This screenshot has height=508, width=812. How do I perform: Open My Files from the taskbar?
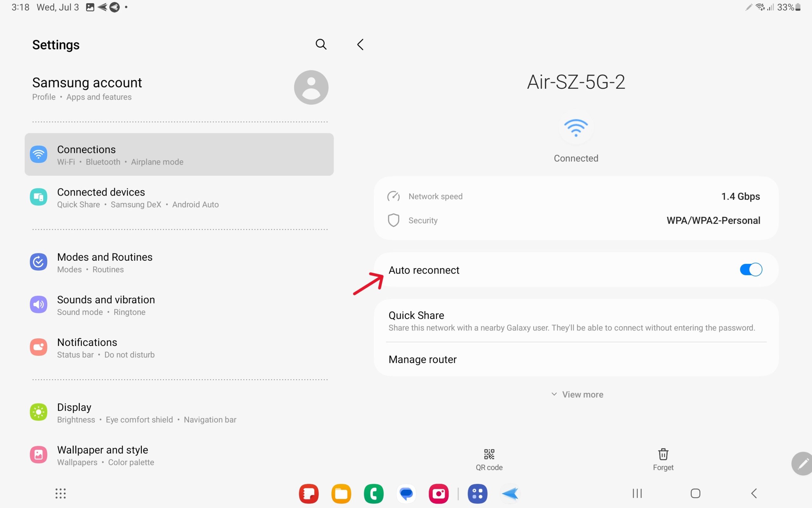[x=341, y=493]
